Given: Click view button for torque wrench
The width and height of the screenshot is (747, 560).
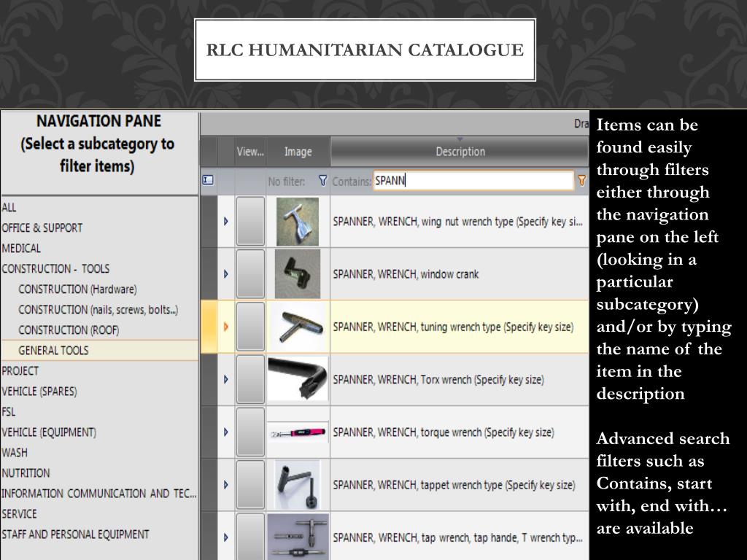Looking at the screenshot, I should coord(251,432).
